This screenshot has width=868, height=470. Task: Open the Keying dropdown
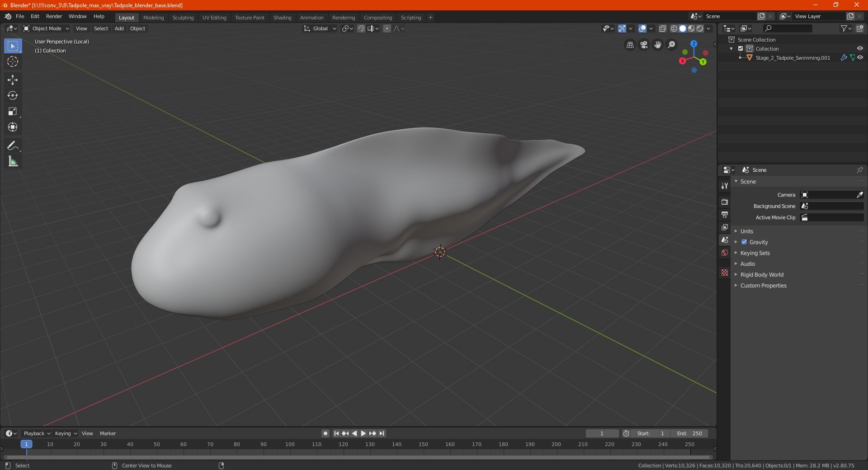point(66,433)
